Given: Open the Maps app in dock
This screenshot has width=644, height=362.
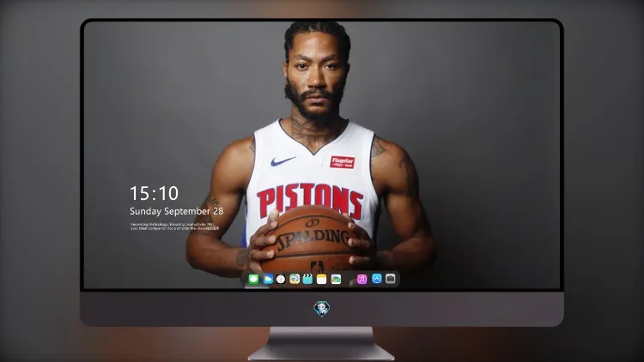Looking at the screenshot, I should pyautogui.click(x=294, y=279).
